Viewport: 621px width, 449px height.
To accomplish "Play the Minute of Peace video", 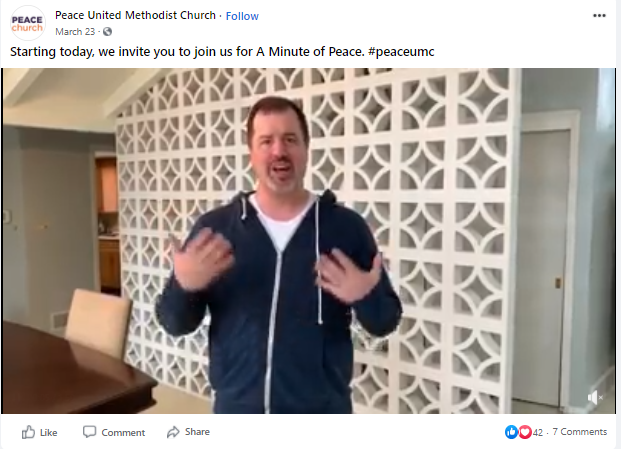I will 309,241.
